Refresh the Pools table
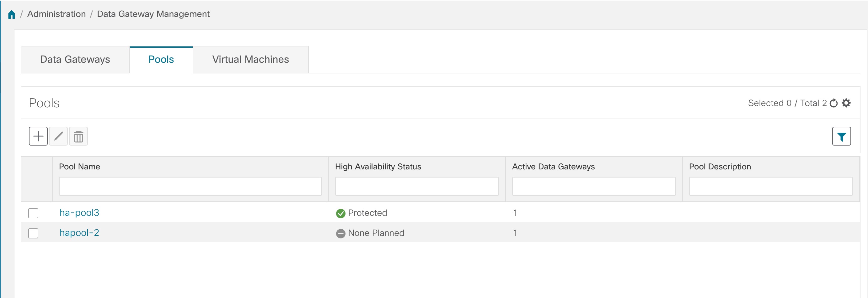This screenshot has height=298, width=868. tap(833, 103)
